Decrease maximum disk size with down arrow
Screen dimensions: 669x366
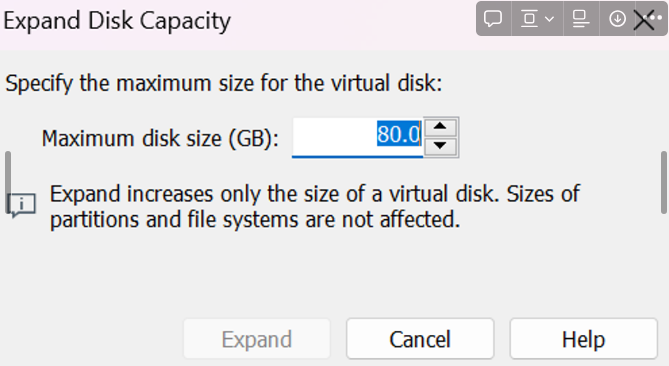(x=440, y=146)
